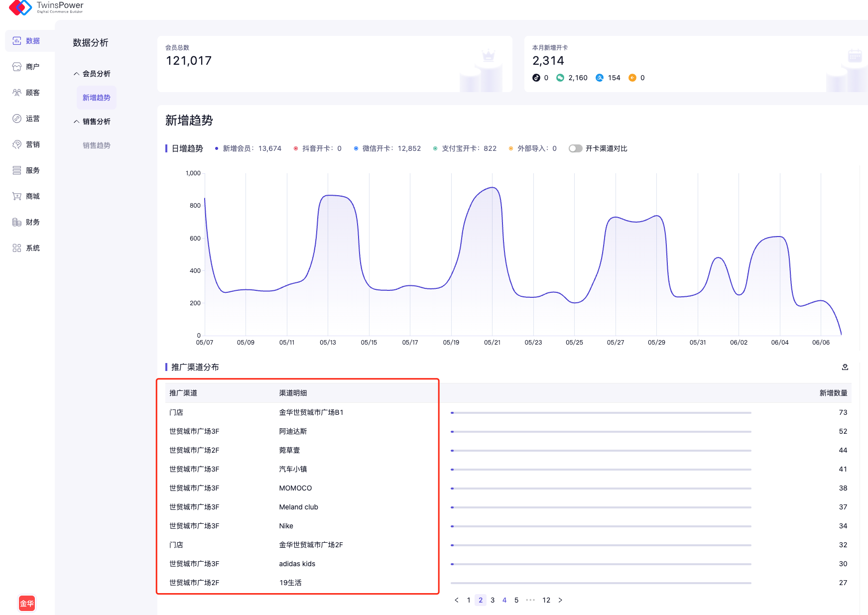Open the 商户 merchant section icon
The height and width of the screenshot is (615, 868).
[17, 67]
